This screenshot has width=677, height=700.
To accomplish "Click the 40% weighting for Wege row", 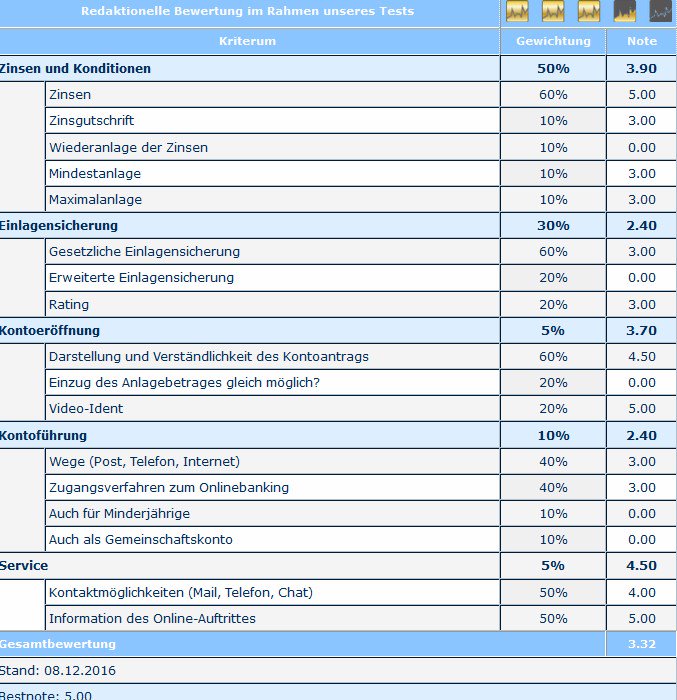I will (x=553, y=461).
